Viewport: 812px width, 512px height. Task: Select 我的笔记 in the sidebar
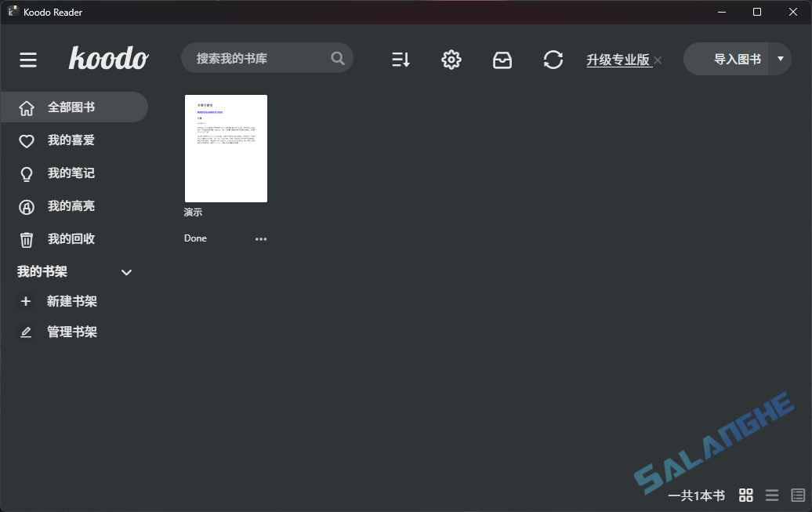[71, 172]
